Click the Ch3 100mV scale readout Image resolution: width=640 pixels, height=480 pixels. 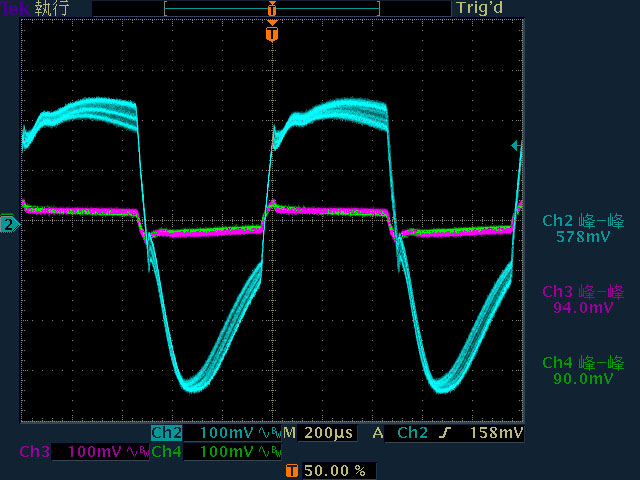(x=95, y=451)
